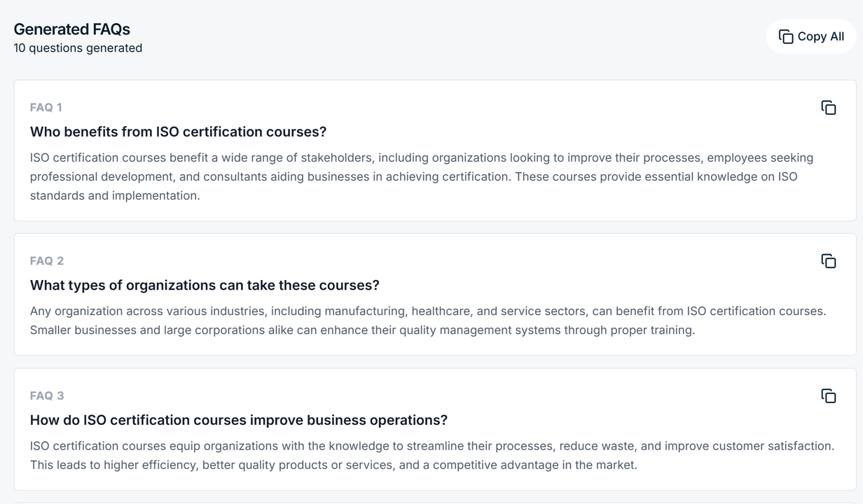The height and width of the screenshot is (504, 863).
Task: Copy FAQ 3 with its clipboard icon
Action: coord(829,396)
